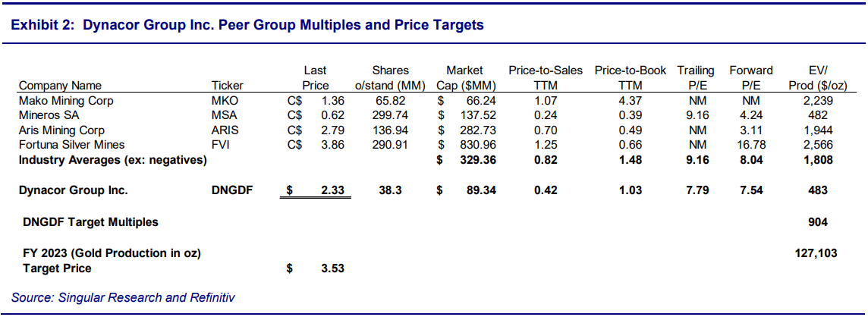The width and height of the screenshot is (868, 317).
Task: Click the FVI ticker symbol
Action: tap(219, 144)
